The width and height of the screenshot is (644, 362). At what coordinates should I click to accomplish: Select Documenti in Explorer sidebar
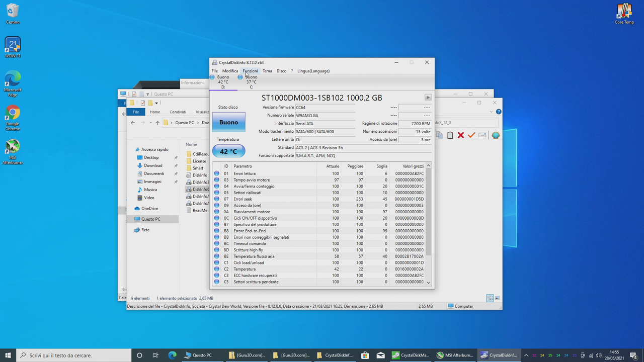tap(154, 173)
